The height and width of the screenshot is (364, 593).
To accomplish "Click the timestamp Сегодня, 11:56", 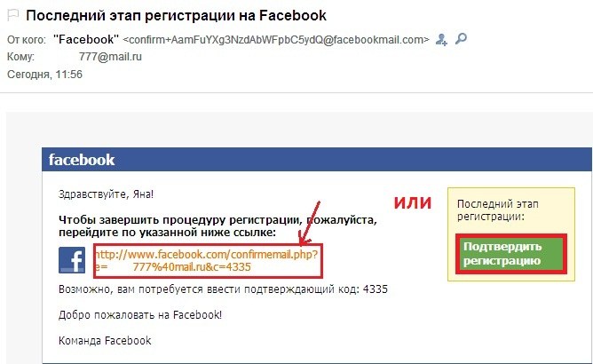I will point(44,75).
